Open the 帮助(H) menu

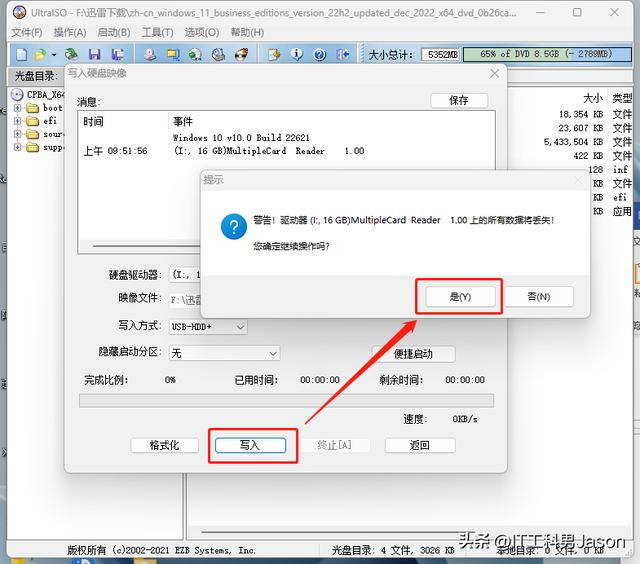tap(247, 32)
